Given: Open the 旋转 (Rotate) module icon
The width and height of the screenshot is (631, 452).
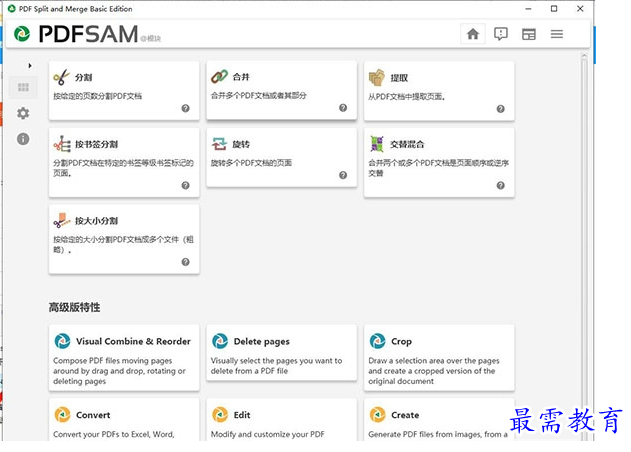Looking at the screenshot, I should tap(219, 144).
